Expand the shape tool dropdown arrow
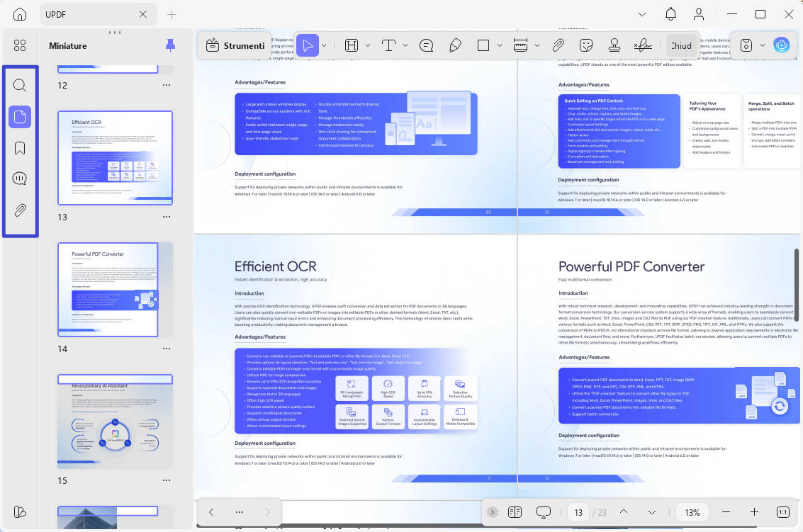Screen dimensions: 803x532 pyautogui.click(x=500, y=45)
